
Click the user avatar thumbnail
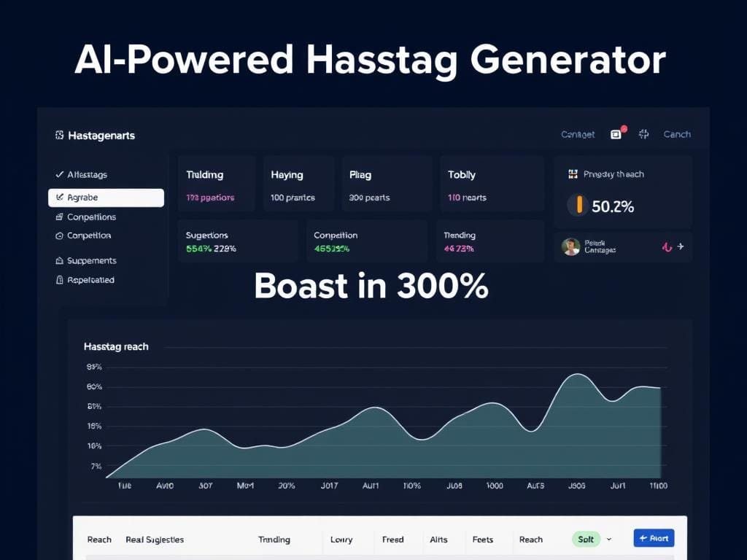pos(570,246)
